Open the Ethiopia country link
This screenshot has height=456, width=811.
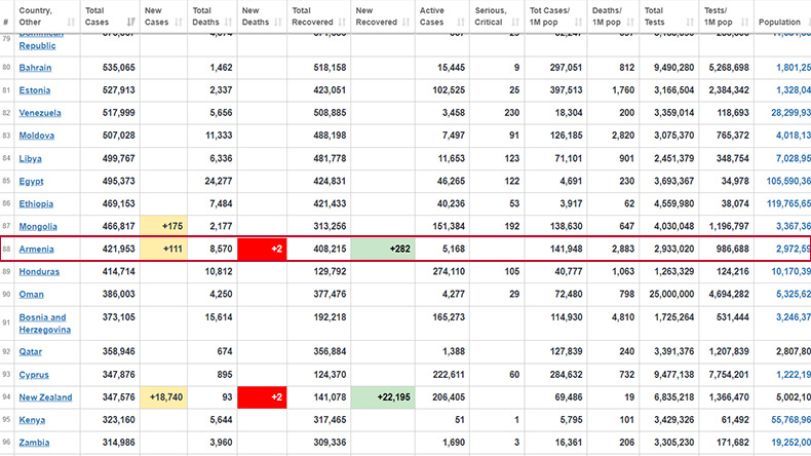(x=36, y=204)
